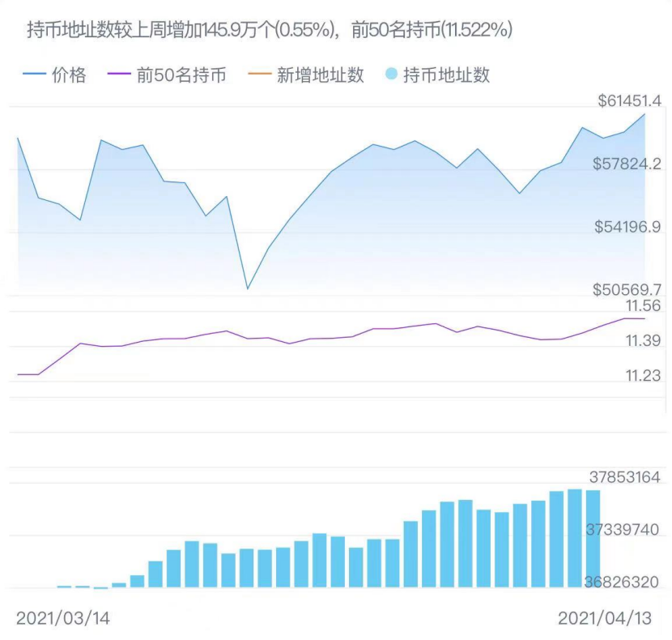The width and height of the screenshot is (672, 640).
Task: Click the $61451.4 price axis label
Action: (x=630, y=100)
